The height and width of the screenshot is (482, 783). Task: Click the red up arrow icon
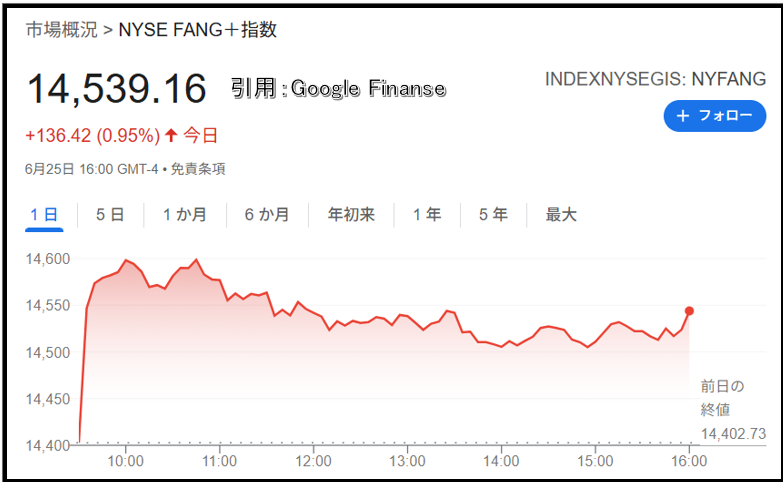[x=171, y=135]
